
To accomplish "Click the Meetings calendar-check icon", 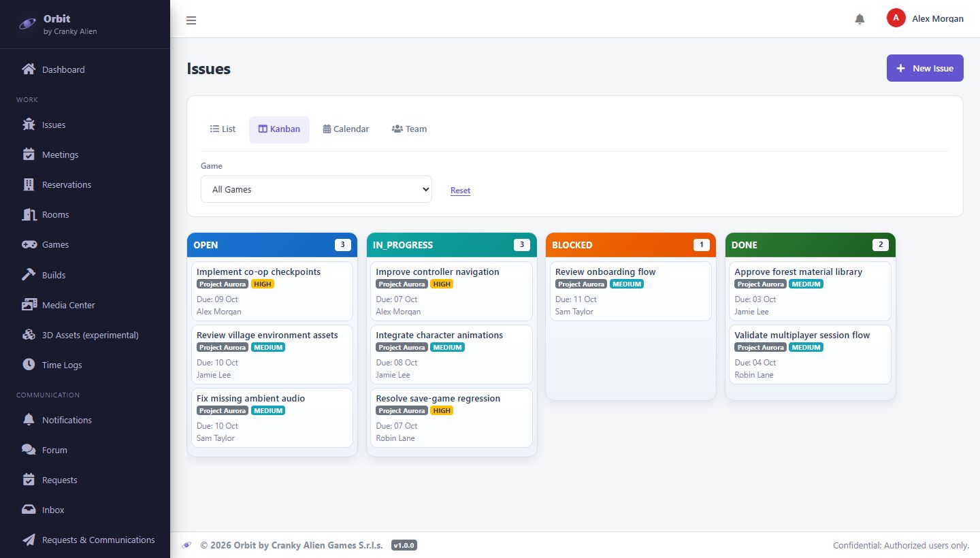I will coord(29,154).
